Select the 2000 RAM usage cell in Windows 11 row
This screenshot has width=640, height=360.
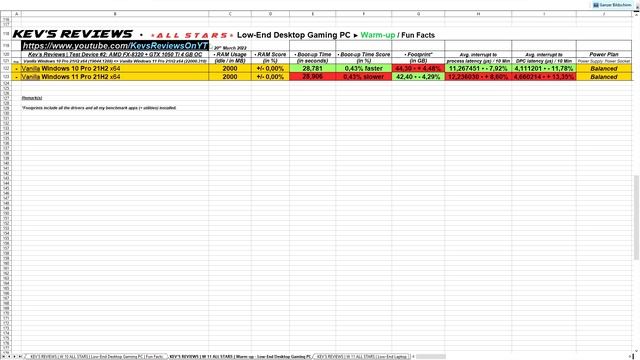230,76
